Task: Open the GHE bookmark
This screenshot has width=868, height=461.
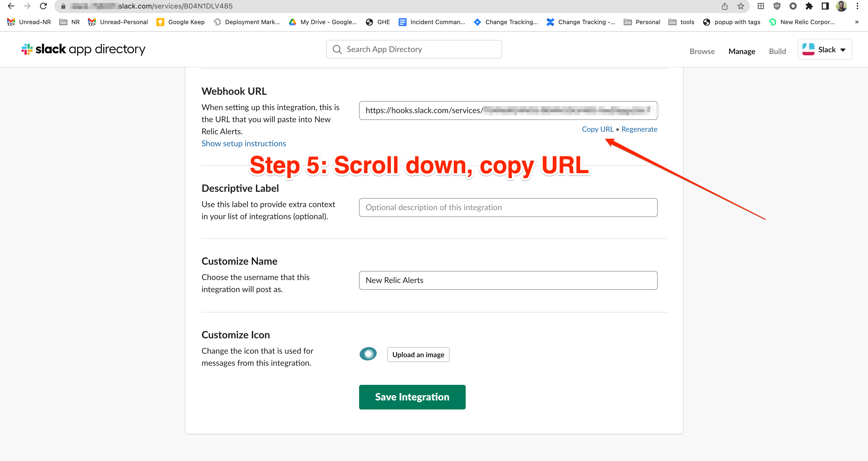Action: (378, 22)
